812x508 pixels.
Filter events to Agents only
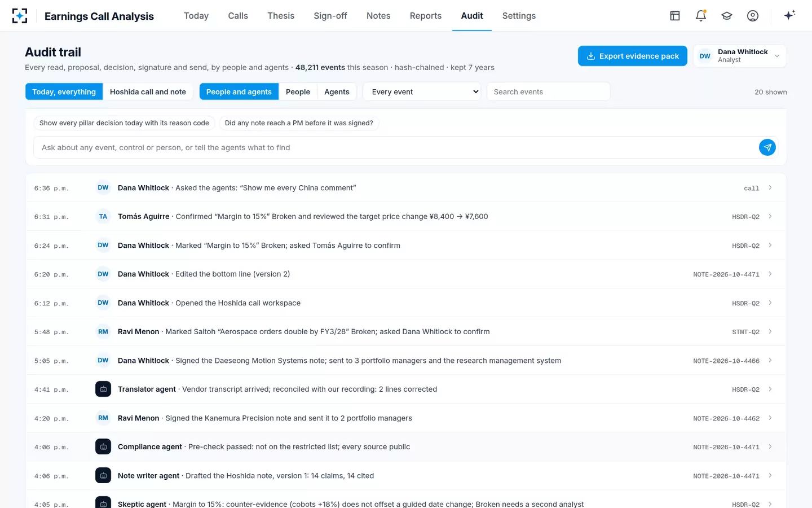click(x=337, y=91)
